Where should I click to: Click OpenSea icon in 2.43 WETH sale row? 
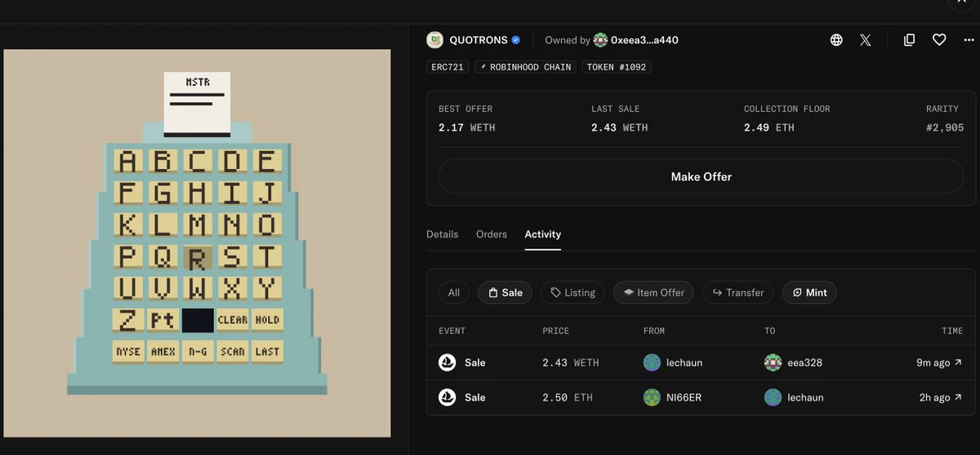447,363
